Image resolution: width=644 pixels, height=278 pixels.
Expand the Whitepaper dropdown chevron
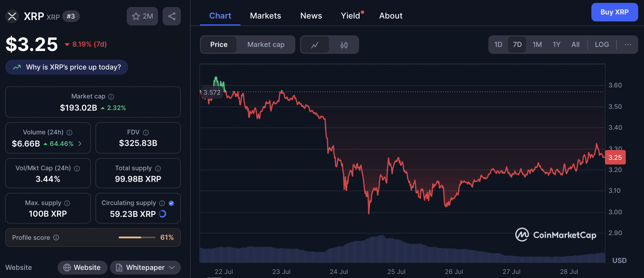click(x=172, y=268)
